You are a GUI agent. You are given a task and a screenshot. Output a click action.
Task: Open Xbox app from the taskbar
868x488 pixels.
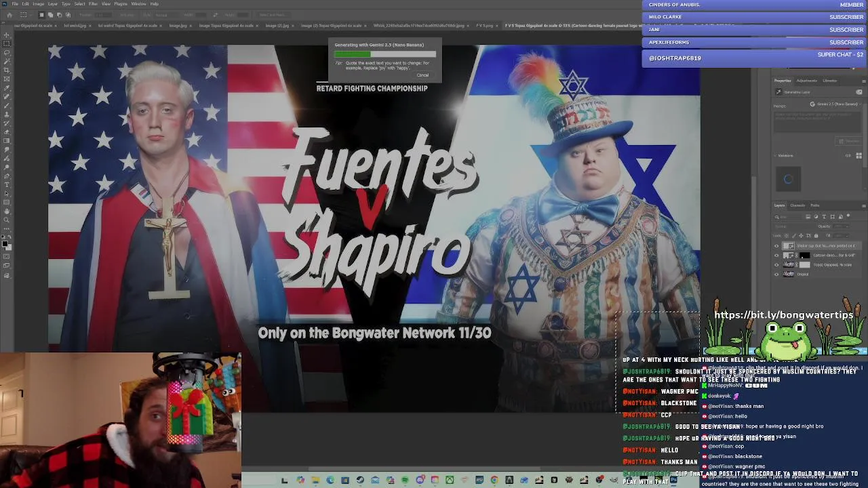[450, 480]
